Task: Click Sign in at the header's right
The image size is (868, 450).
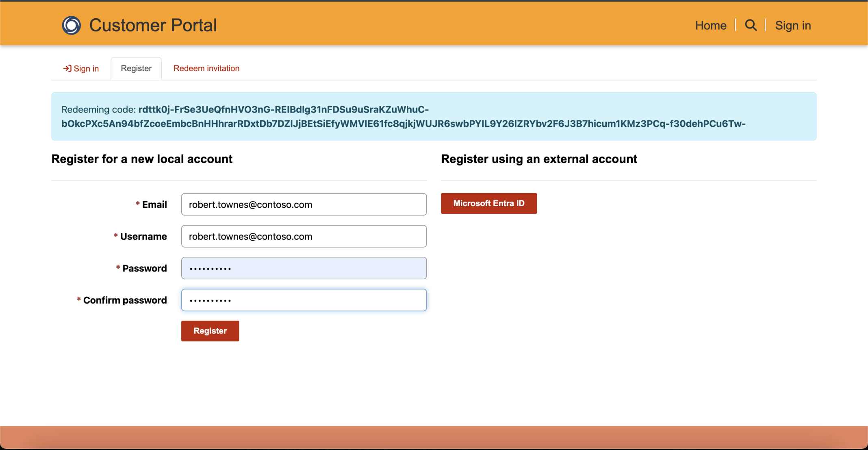Action: (793, 25)
